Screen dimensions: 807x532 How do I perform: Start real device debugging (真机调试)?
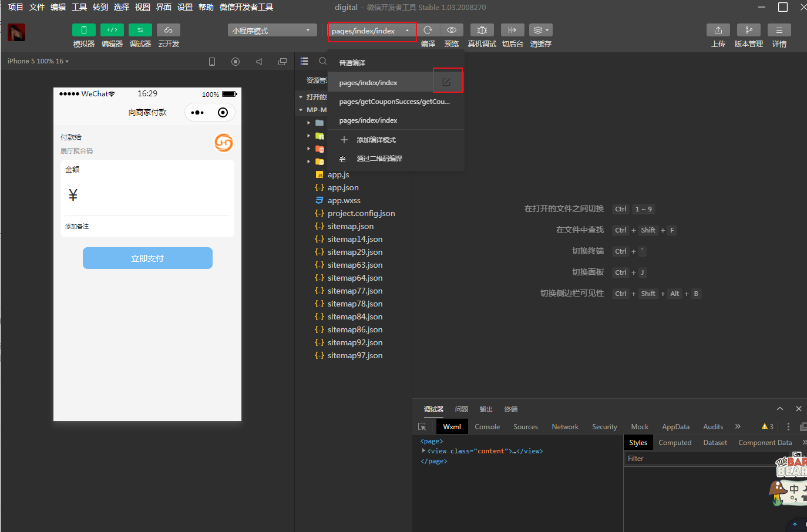pos(482,30)
